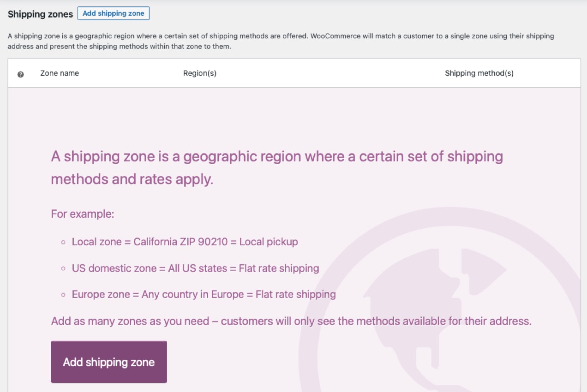Screen dimensions: 587x392
Task: Select the Zone name column header
Action: click(60, 73)
